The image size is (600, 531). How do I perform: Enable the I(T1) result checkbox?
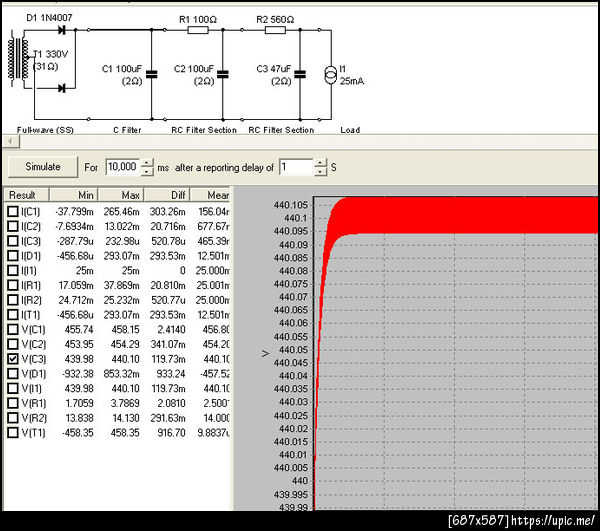(x=13, y=314)
